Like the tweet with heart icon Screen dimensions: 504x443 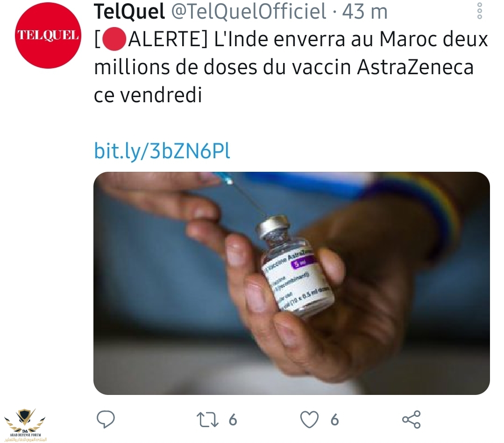[x=309, y=420]
